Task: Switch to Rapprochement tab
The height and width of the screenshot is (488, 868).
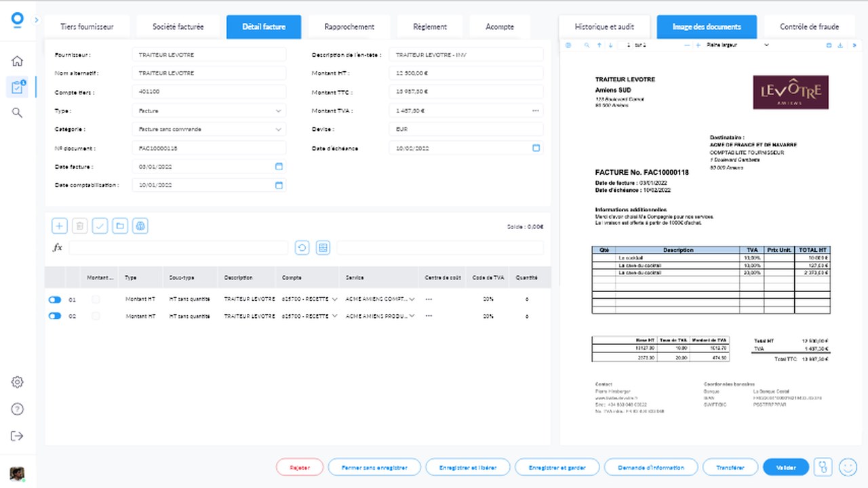Action: pyautogui.click(x=349, y=27)
